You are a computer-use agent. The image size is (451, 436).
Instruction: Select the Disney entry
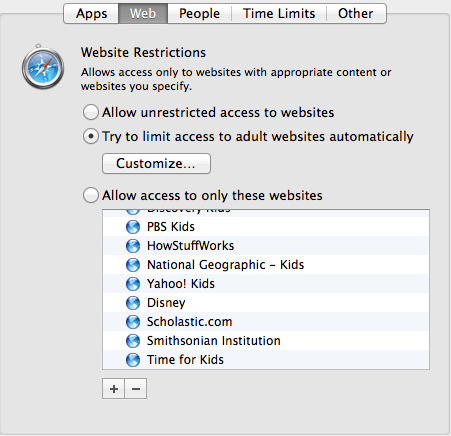266,303
